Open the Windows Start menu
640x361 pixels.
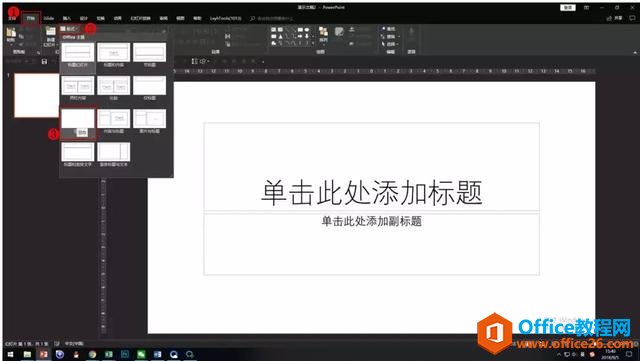click(x=10, y=354)
